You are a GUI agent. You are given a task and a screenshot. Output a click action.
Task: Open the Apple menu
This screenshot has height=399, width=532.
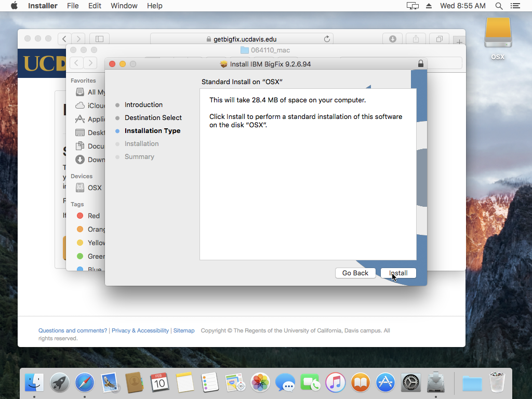[14, 6]
